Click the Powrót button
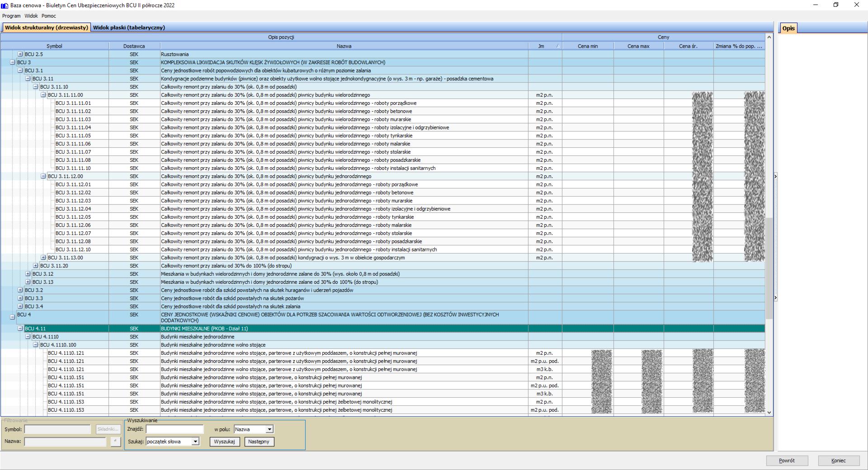Screen dimensions: 868x470 (x=787, y=461)
